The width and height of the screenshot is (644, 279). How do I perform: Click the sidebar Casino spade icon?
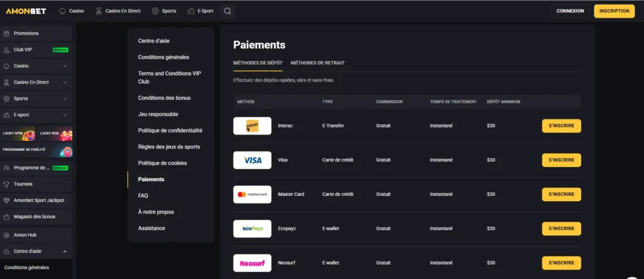[6, 66]
